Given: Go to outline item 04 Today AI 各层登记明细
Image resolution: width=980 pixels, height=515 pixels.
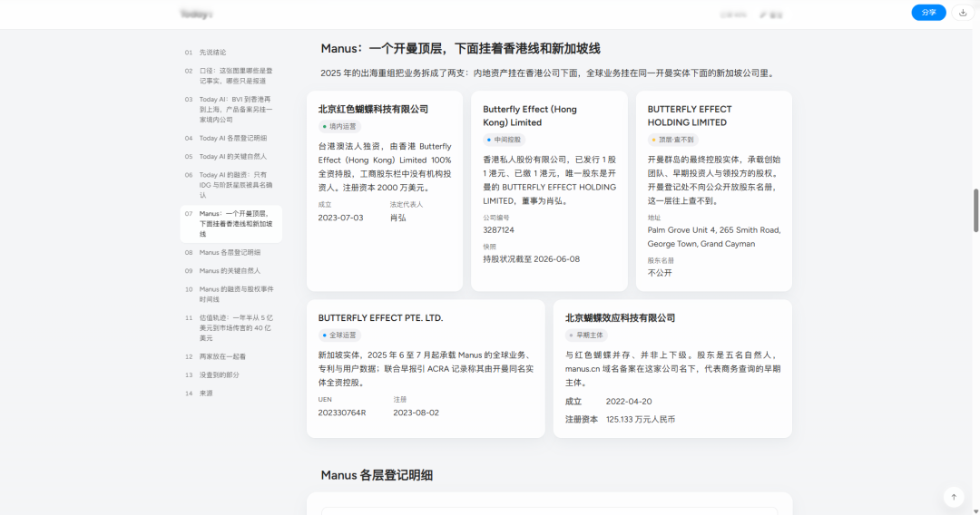Looking at the screenshot, I should click(x=231, y=138).
